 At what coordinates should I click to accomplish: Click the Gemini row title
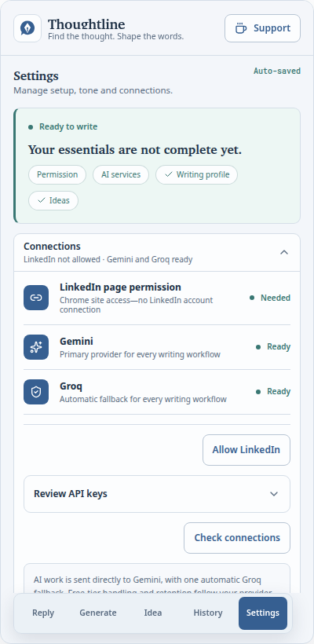[76, 342]
